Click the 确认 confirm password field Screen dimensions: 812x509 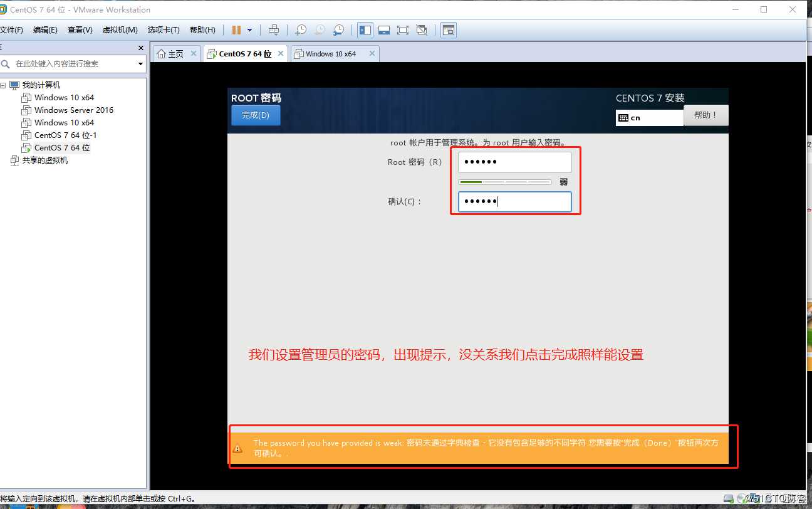(x=514, y=202)
